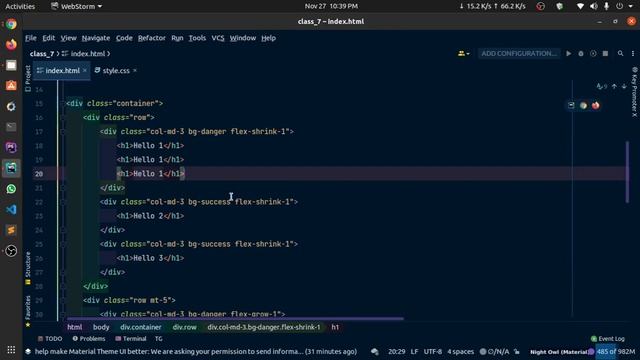640x360 pixels.
Task: Open the Project tool window
Action: pyautogui.click(x=28, y=78)
